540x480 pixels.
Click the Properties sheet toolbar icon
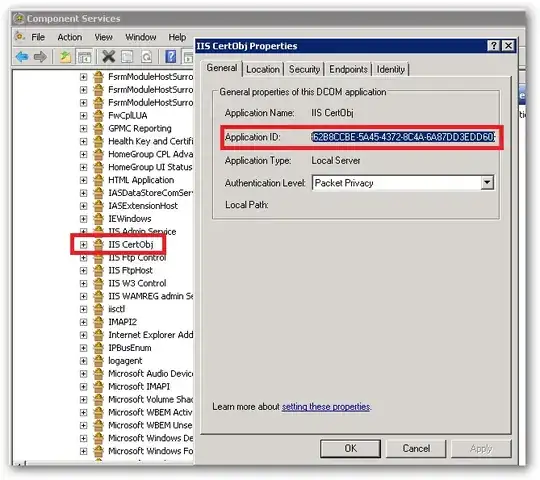point(127,56)
